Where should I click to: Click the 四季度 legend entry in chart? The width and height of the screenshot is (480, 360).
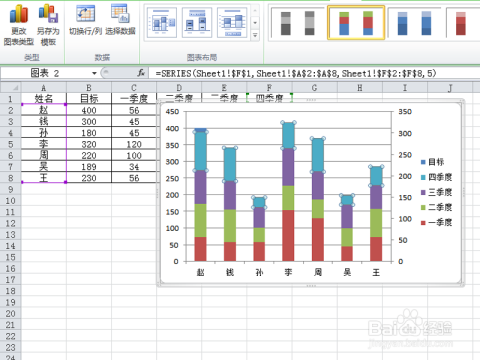pos(437,177)
